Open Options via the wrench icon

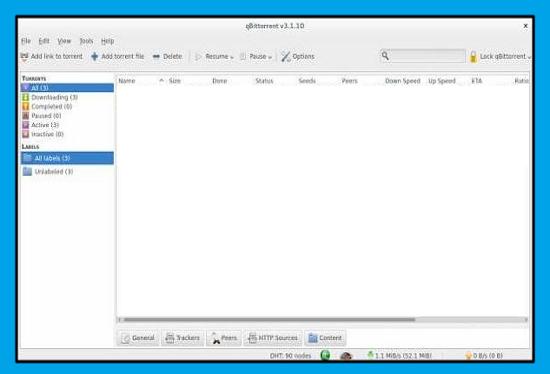286,56
